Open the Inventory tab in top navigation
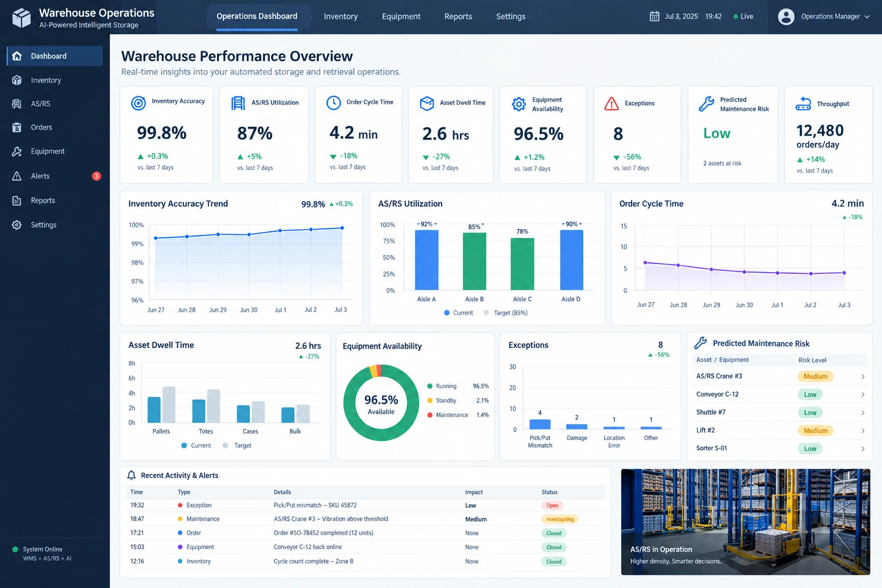Image resolution: width=882 pixels, height=588 pixels. (341, 17)
